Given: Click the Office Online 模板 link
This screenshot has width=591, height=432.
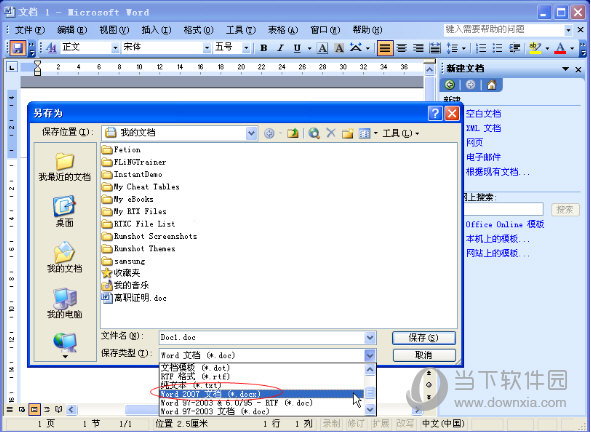Looking at the screenshot, I should (505, 224).
